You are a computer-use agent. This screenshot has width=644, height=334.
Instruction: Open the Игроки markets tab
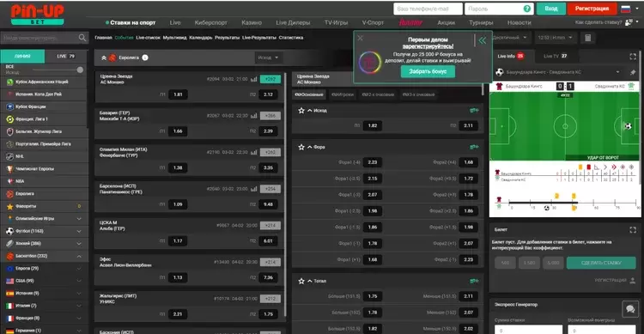(343, 94)
